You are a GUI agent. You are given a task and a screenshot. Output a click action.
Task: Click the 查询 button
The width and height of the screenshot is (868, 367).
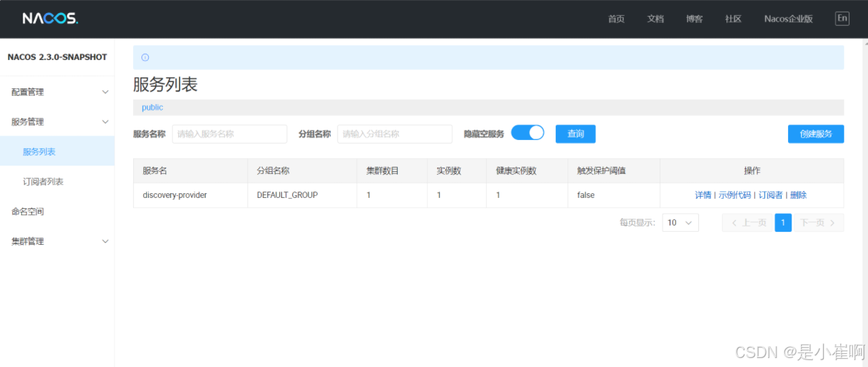coord(576,134)
